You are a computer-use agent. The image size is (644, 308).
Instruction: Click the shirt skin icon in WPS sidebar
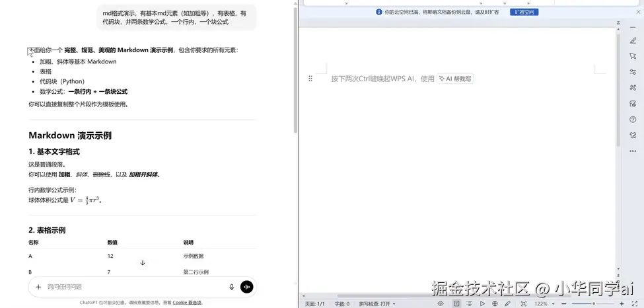tap(633, 135)
